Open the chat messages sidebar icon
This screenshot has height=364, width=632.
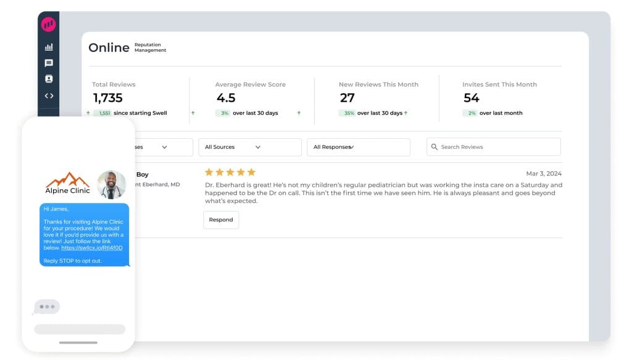coord(49,63)
